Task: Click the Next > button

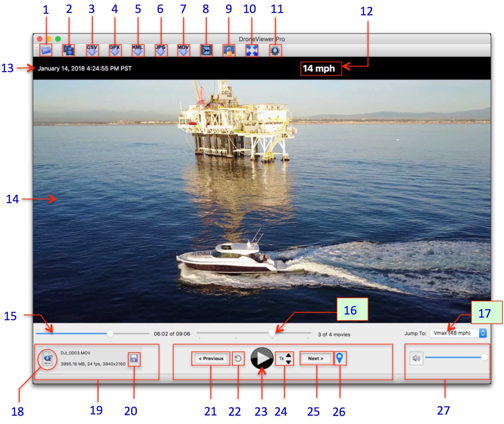Action: (316, 358)
